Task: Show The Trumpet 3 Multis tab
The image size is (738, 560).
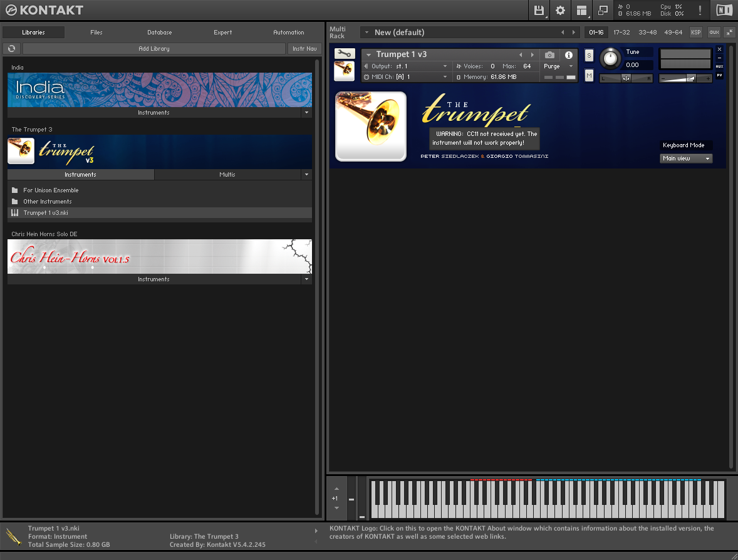Action: click(227, 175)
